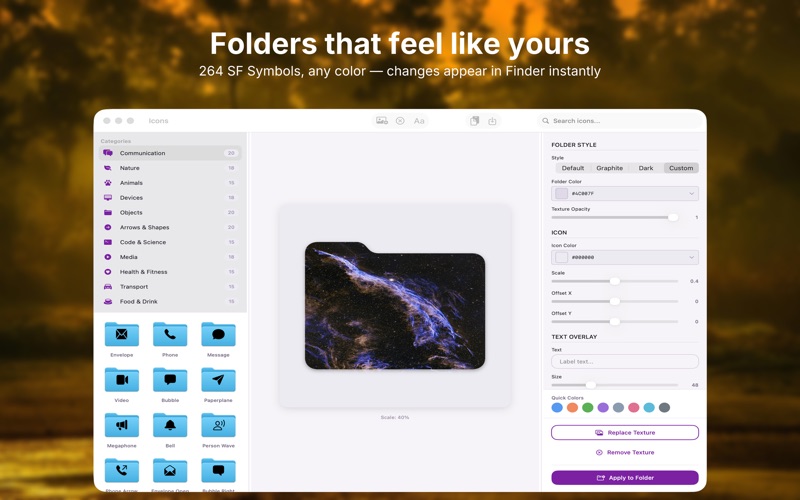The image size is (800, 500).
Task: Click the circled X clear toolbar icon
Action: click(x=400, y=121)
